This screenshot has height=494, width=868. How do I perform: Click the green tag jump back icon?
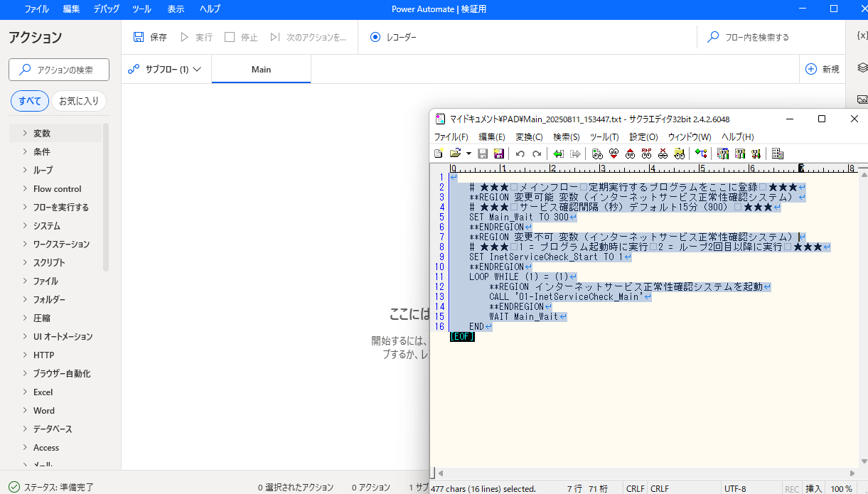pos(559,154)
